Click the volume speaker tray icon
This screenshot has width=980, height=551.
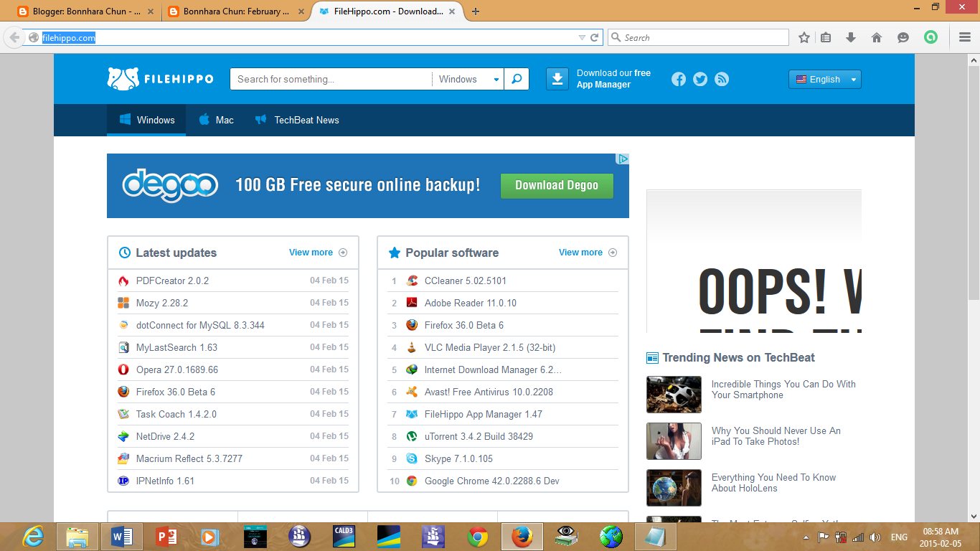875,537
